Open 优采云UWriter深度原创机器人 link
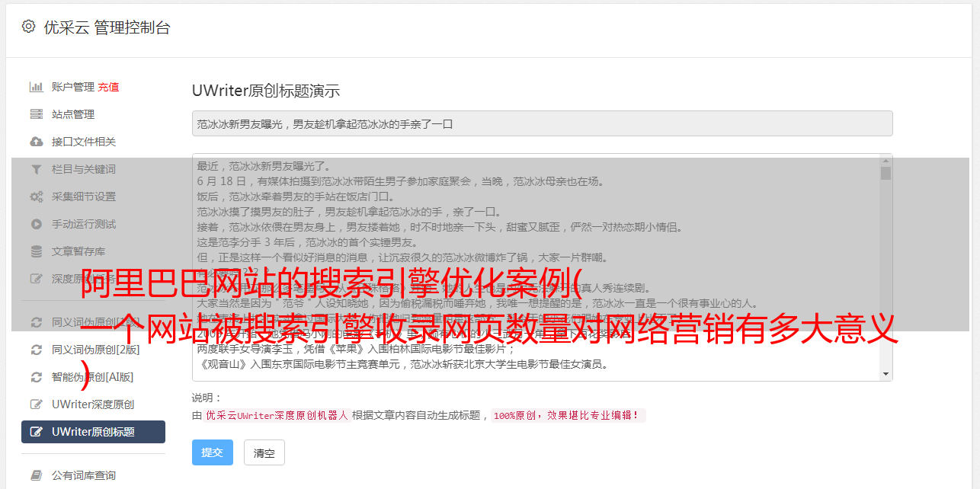Image resolution: width=980 pixels, height=489 pixels. point(277,416)
